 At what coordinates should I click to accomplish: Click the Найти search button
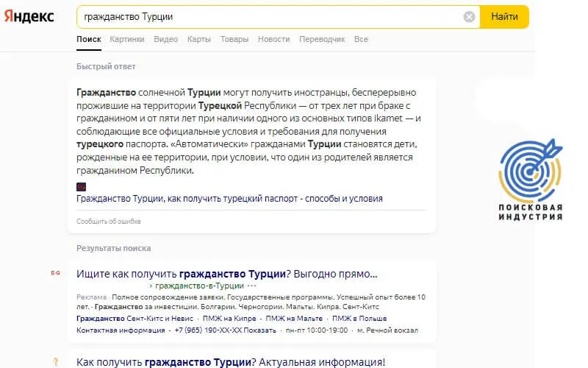(x=504, y=17)
